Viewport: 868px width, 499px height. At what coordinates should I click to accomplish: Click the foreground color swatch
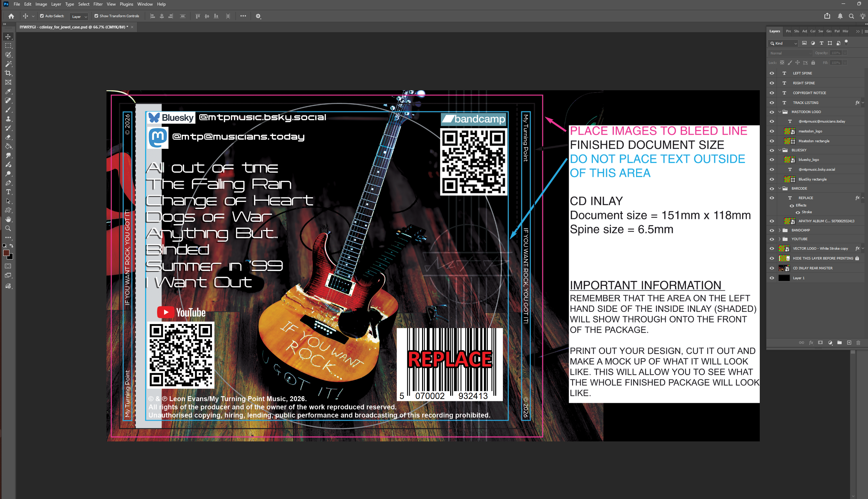[x=6, y=253]
